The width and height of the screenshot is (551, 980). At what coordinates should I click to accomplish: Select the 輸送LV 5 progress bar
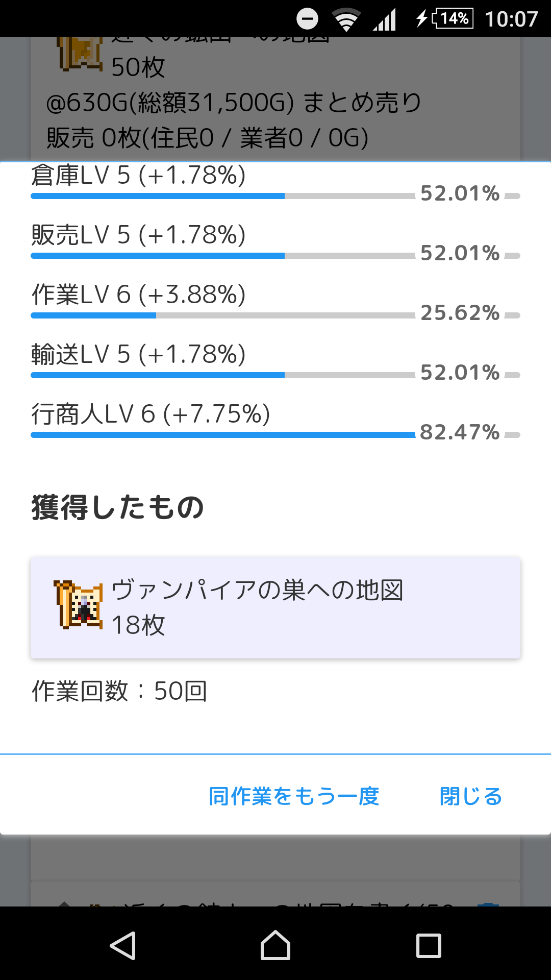click(223, 375)
